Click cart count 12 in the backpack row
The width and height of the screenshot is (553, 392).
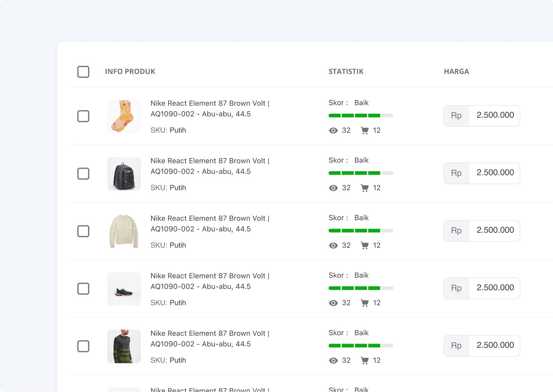[x=377, y=188]
